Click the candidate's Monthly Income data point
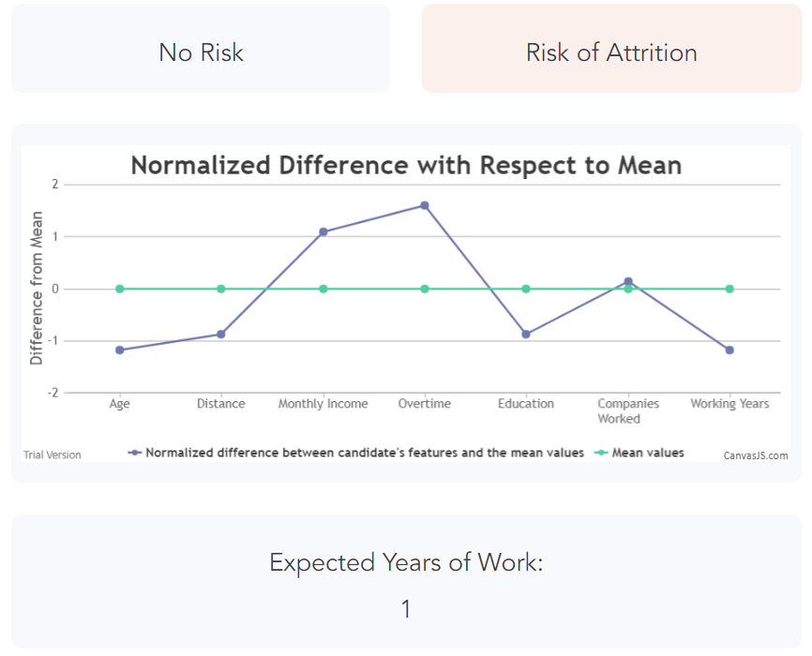This screenshot has width=812, height=656. 323,231
